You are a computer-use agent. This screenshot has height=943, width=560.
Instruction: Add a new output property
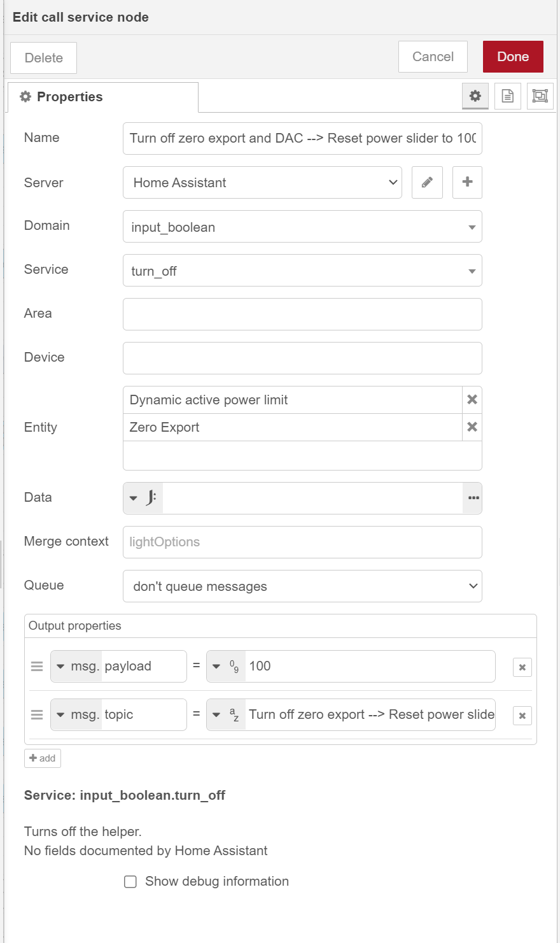click(x=43, y=758)
